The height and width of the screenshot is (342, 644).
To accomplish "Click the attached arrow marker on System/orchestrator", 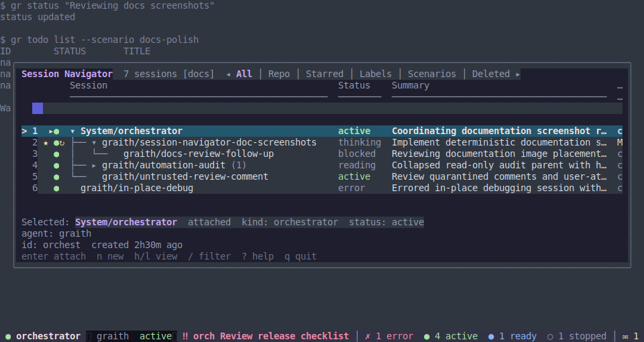I will click(51, 131).
